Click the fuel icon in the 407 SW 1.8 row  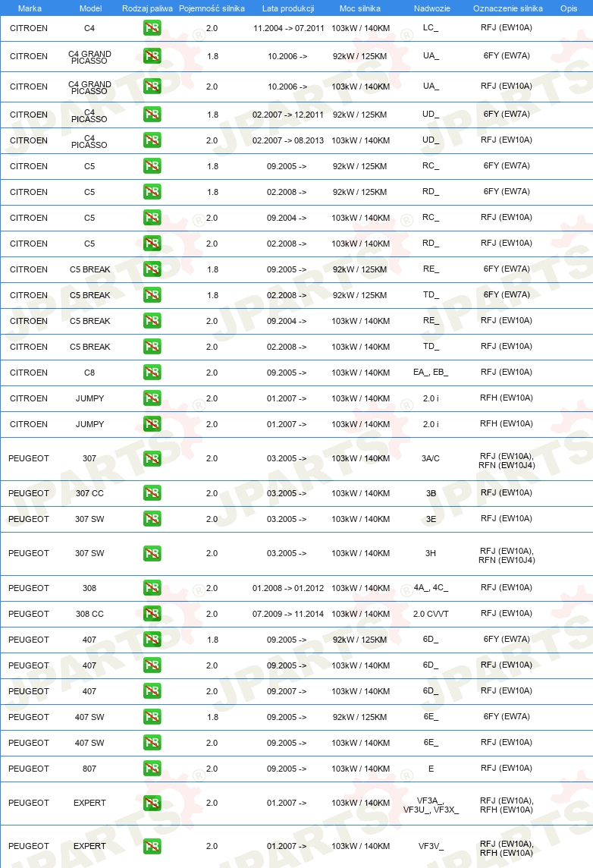pyautogui.click(x=152, y=717)
